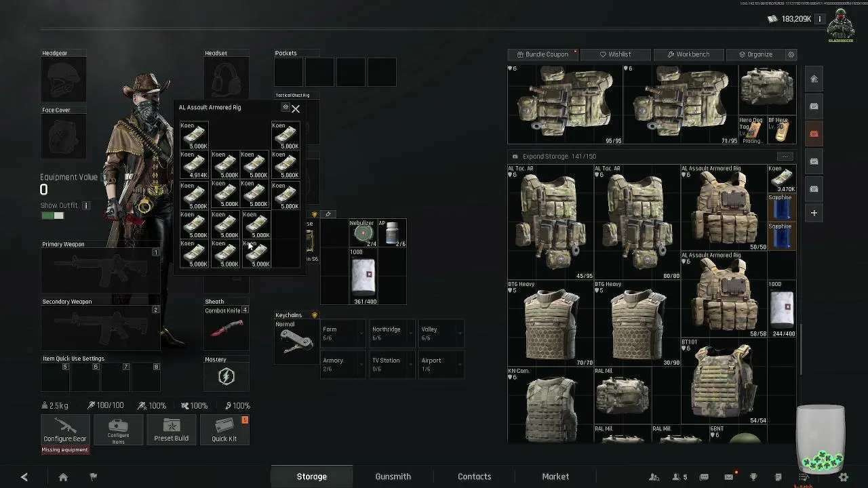Open the Bundle Coupon button
868x488 pixels.
pos(542,54)
